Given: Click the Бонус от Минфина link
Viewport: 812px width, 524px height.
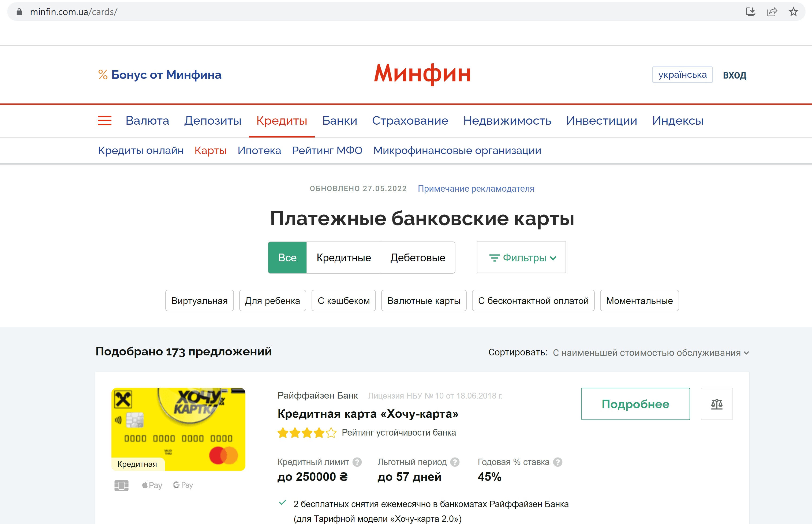Looking at the screenshot, I should pos(166,75).
